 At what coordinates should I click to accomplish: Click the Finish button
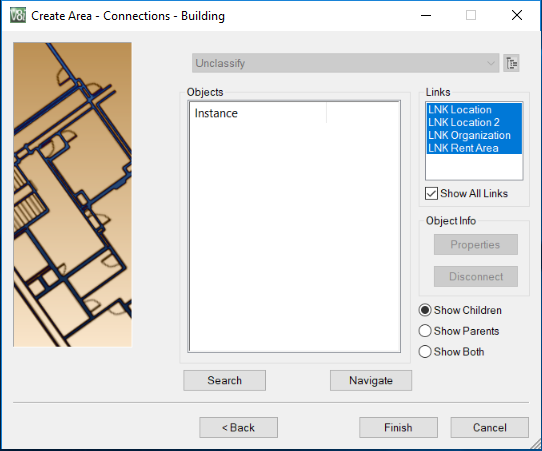pos(398,427)
